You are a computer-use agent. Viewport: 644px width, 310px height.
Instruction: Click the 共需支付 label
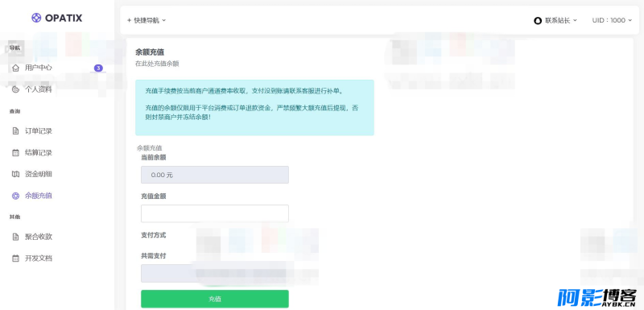tap(154, 256)
